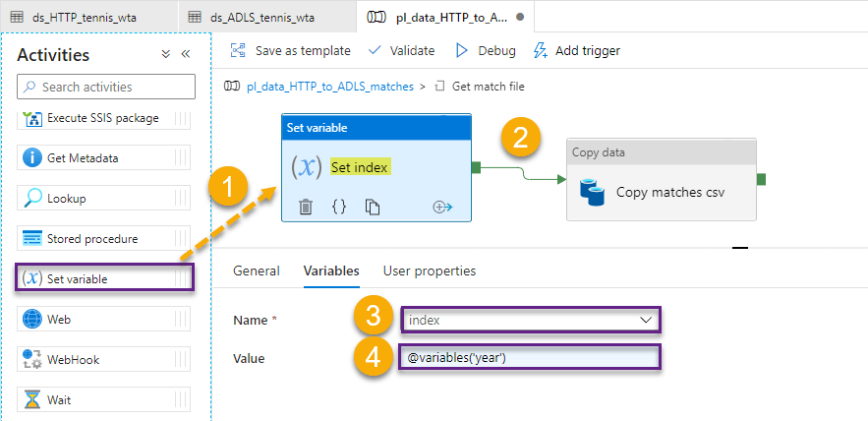
Task: Collapse the Activities panel
Action: pos(186,55)
